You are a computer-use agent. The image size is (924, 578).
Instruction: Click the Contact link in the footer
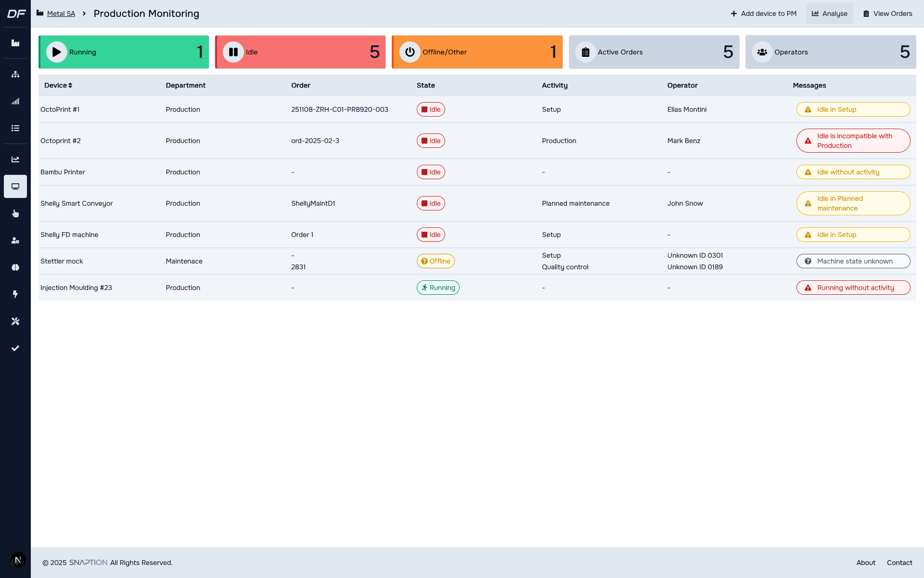[899, 563]
